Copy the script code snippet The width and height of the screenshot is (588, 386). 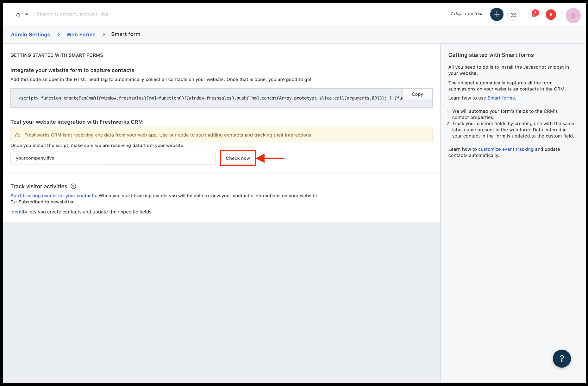tap(417, 94)
